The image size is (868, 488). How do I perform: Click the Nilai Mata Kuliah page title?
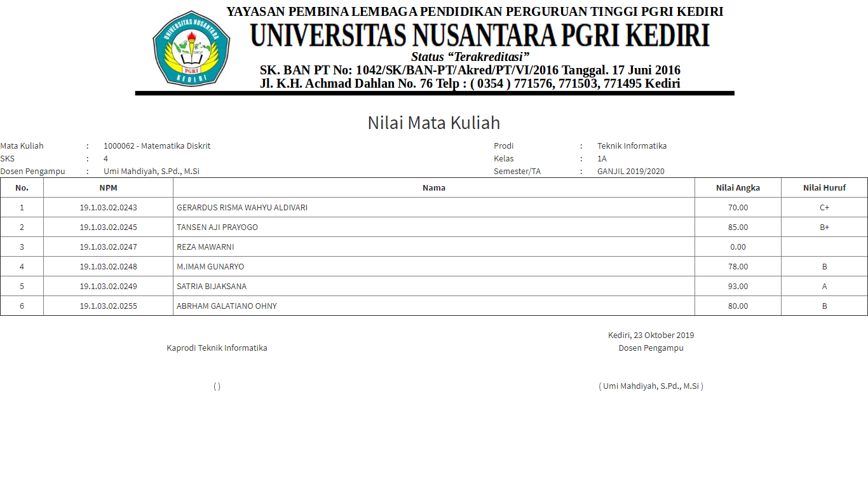point(434,122)
